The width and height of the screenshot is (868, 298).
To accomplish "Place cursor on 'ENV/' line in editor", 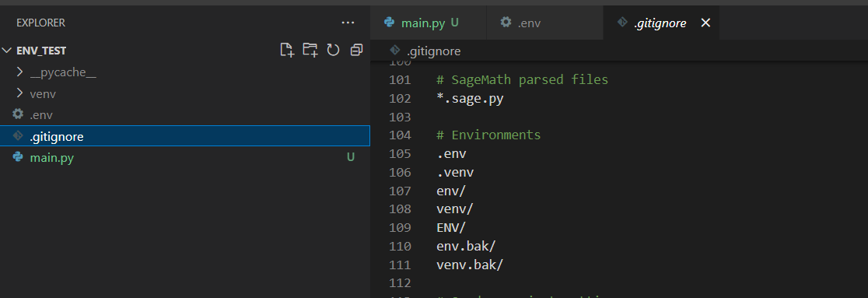I will pos(451,228).
